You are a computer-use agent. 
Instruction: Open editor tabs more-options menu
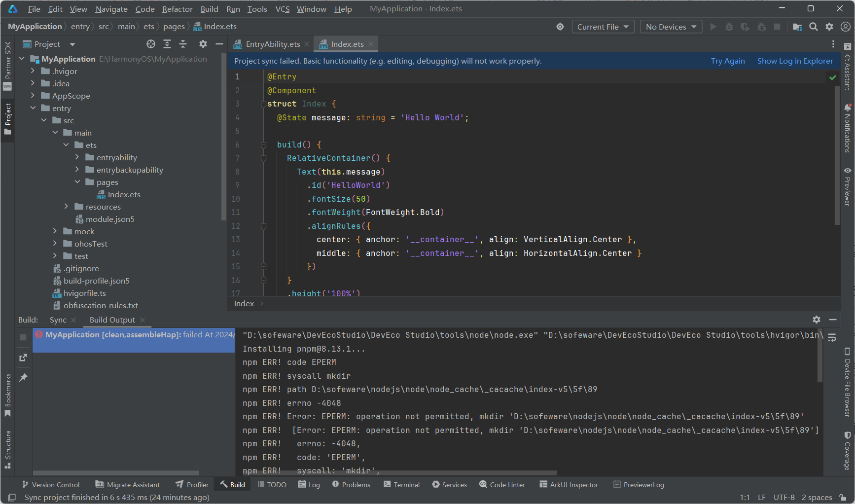point(833,44)
